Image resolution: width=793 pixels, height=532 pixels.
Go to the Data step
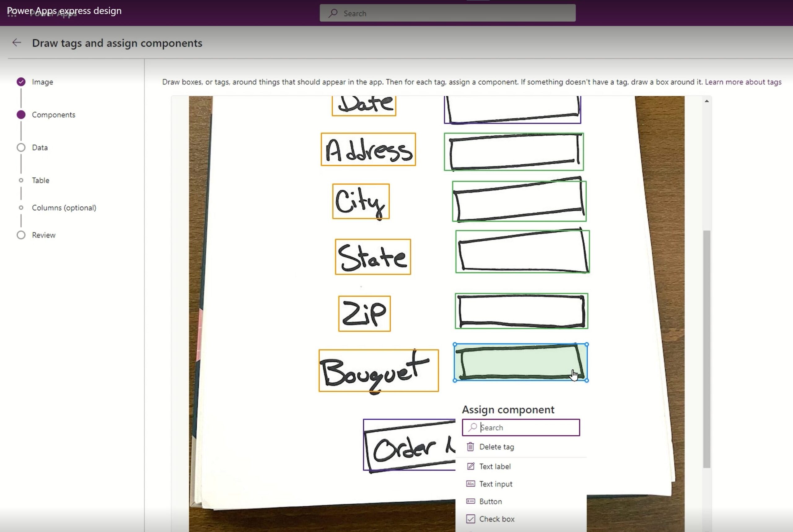(40, 148)
